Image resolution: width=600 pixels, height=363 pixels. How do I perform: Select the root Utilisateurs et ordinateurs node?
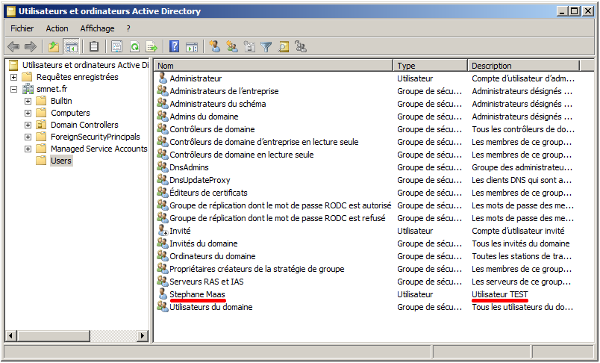[x=85, y=65]
